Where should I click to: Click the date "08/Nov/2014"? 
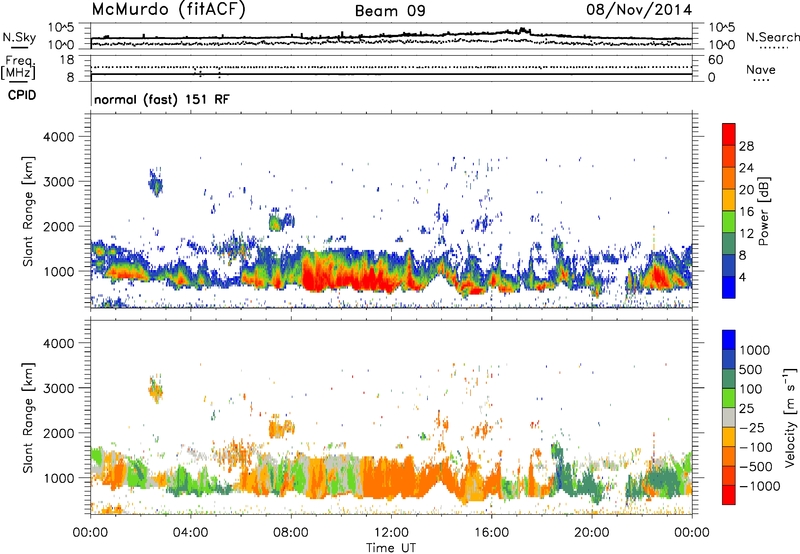click(639, 10)
